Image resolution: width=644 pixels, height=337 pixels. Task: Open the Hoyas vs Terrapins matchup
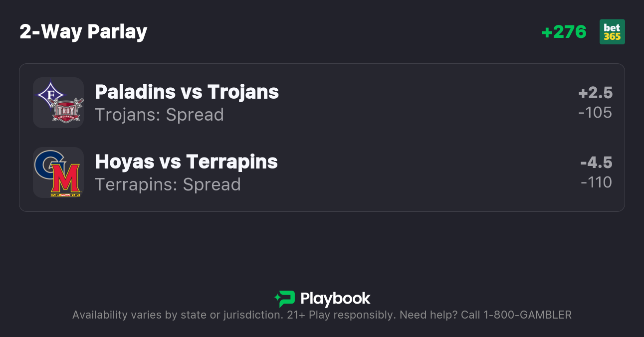coord(186,162)
